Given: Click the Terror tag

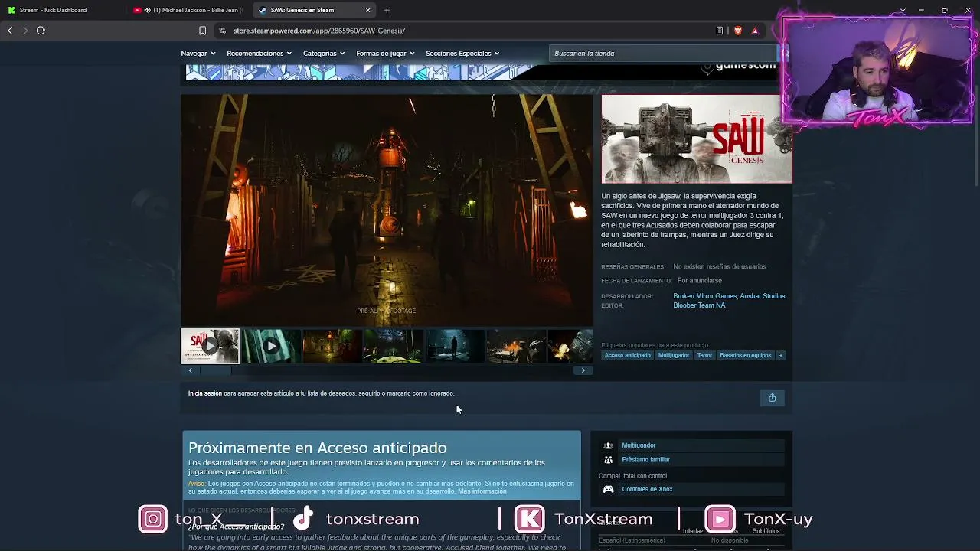Looking at the screenshot, I should (x=704, y=355).
